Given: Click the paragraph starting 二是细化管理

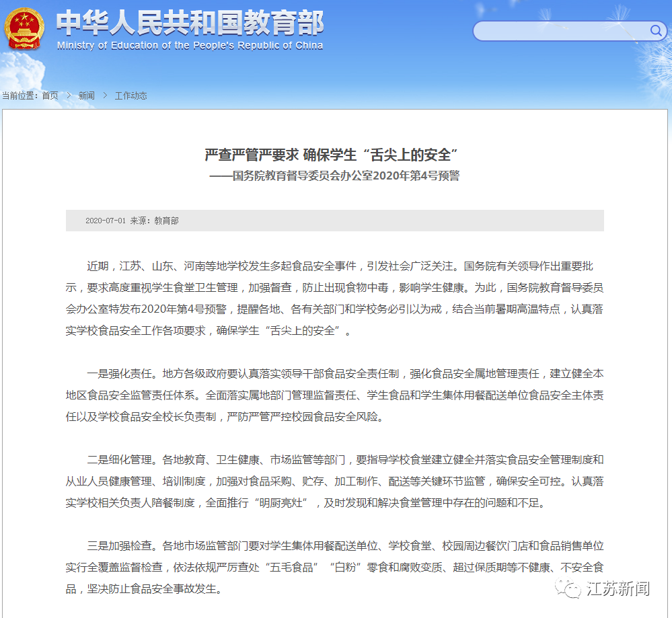Looking at the screenshot, I should [334, 481].
